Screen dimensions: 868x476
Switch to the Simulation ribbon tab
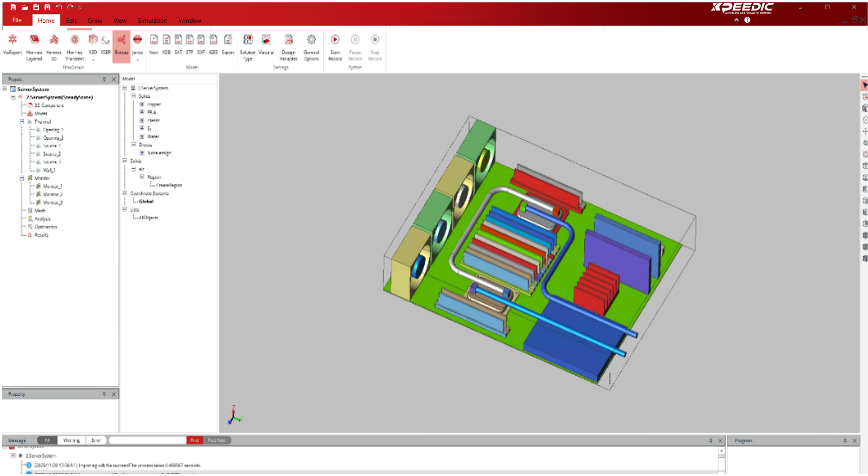152,21
